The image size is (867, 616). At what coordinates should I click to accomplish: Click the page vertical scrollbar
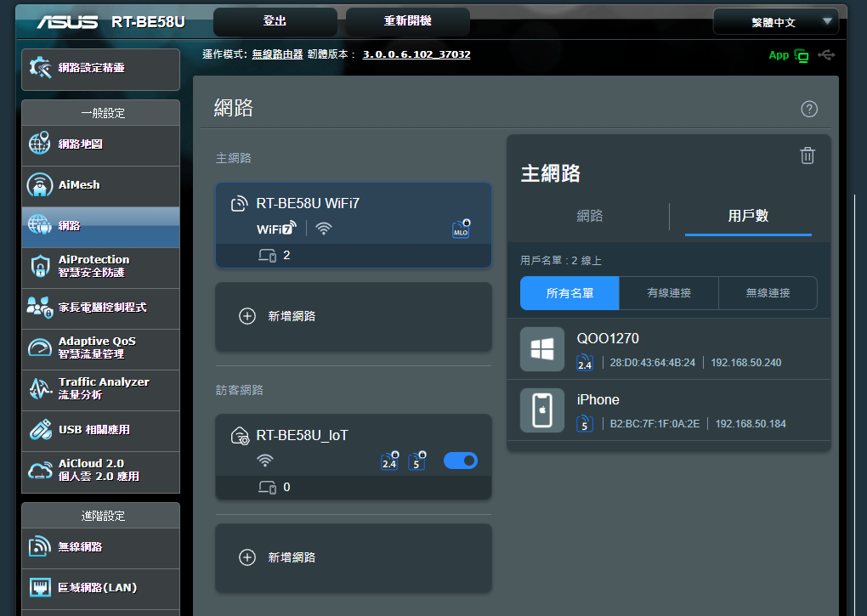[x=855, y=404]
